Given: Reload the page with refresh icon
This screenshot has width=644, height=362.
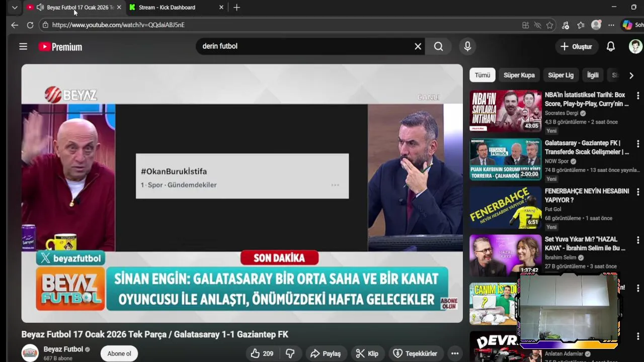Looking at the screenshot, I should point(30,25).
